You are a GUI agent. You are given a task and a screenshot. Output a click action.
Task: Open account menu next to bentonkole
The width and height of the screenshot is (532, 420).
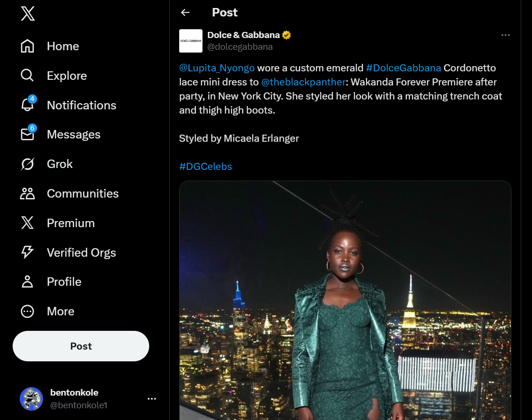coord(152,398)
